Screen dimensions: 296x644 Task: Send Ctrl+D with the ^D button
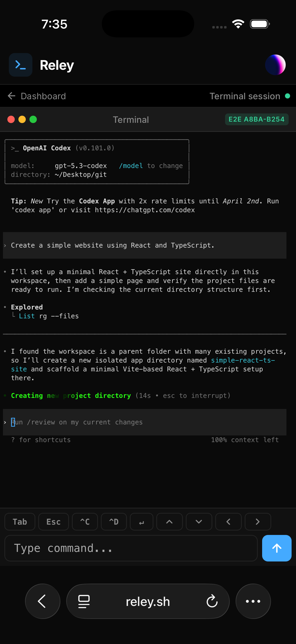(x=114, y=521)
